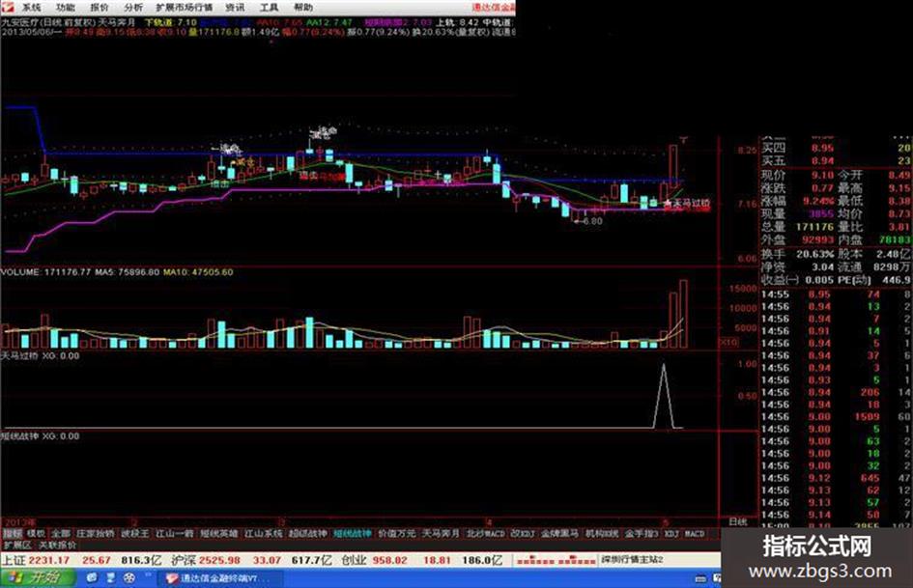Switch to the 金手指3 indicator tab
The image size is (913, 588).
[x=642, y=533]
